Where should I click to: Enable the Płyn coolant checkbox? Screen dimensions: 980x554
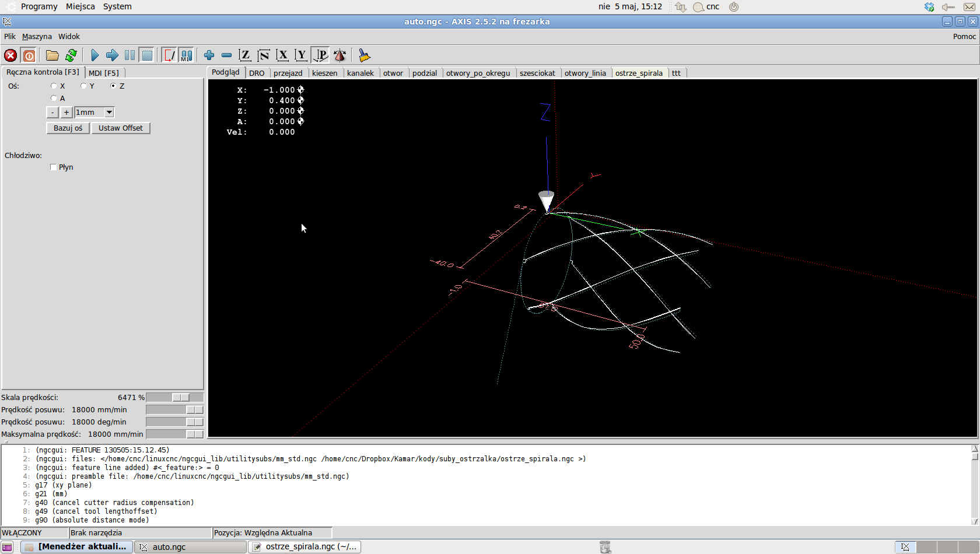(54, 167)
